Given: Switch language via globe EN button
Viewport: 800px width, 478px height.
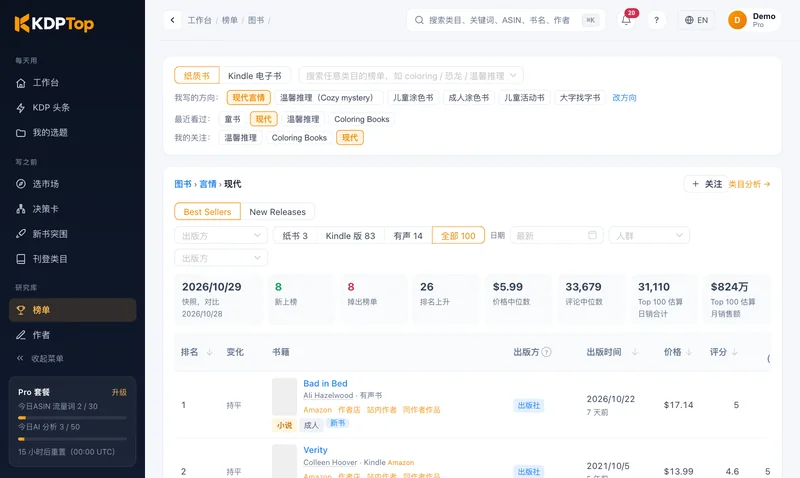Looking at the screenshot, I should click(x=696, y=20).
